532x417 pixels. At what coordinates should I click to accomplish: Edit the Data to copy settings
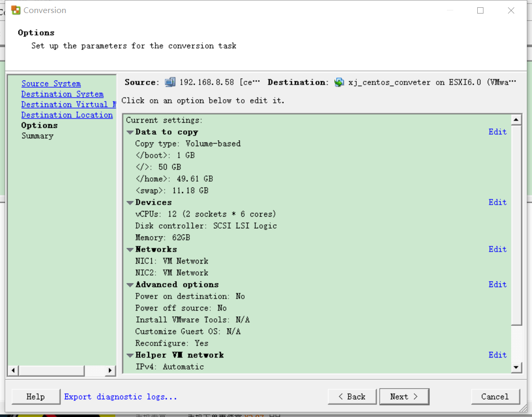point(497,132)
